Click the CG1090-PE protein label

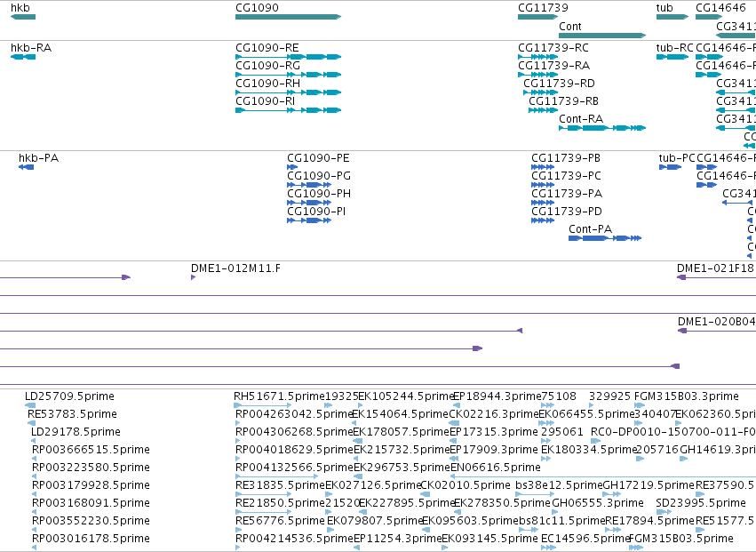coord(318,158)
